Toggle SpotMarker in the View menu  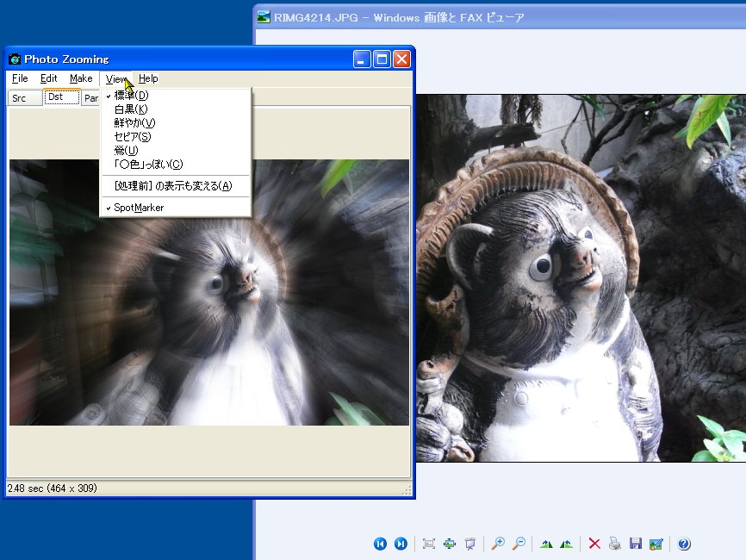click(x=138, y=208)
